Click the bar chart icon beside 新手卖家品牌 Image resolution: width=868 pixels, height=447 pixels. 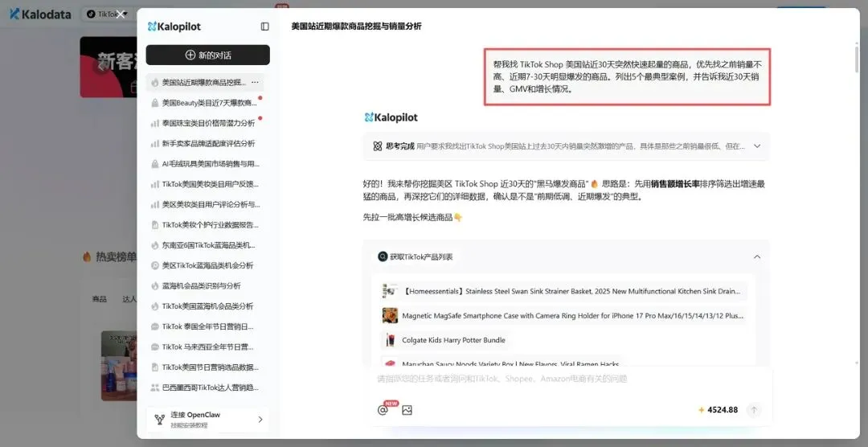(x=155, y=143)
